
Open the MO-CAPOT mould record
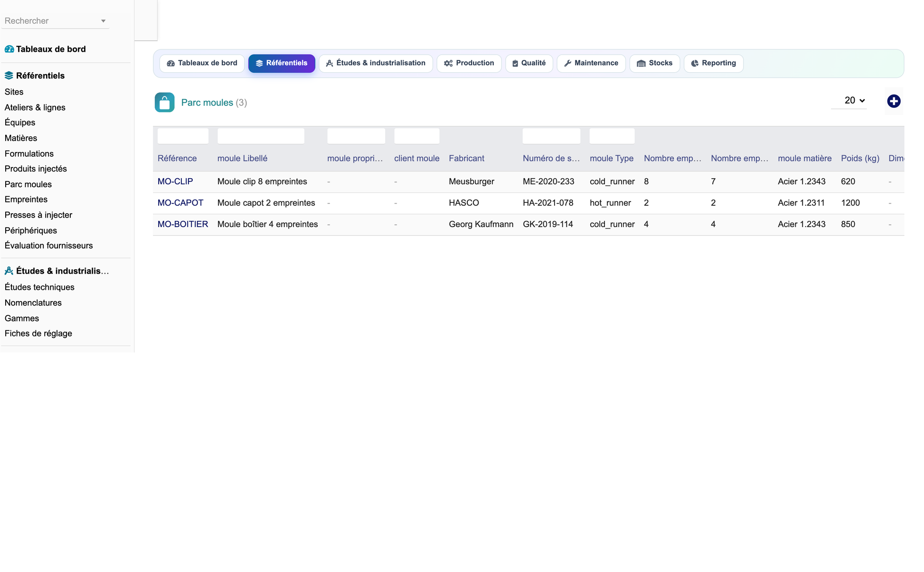(180, 203)
